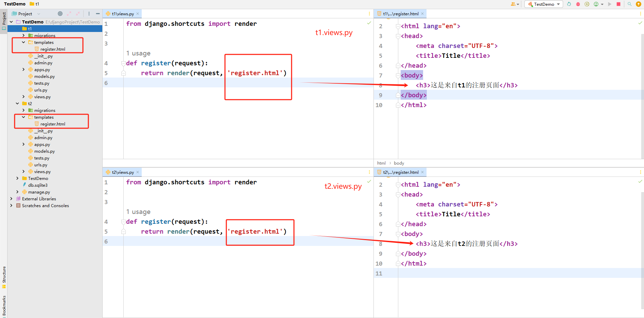
Task: Open TestDemo run configuration dropdown
Action: point(544,4)
